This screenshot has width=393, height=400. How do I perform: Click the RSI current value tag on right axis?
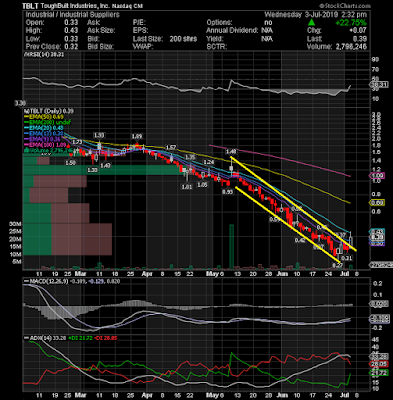(x=380, y=85)
